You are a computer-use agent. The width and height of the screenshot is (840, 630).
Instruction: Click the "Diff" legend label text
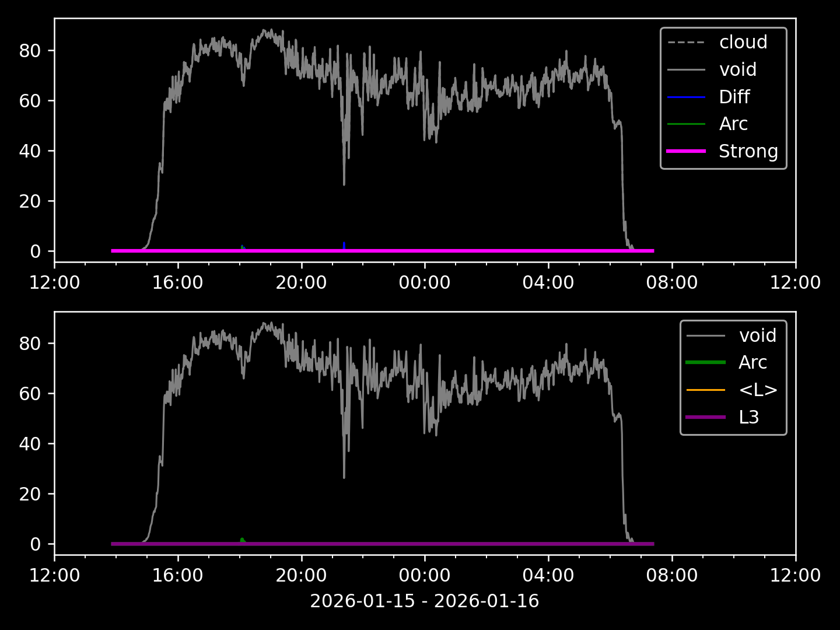click(x=734, y=97)
